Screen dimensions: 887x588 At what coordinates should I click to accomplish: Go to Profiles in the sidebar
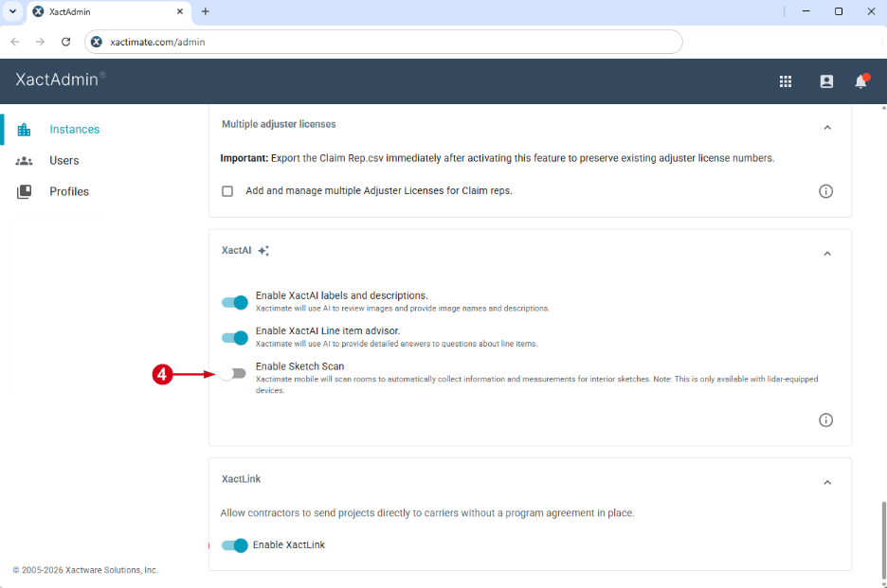coord(69,191)
